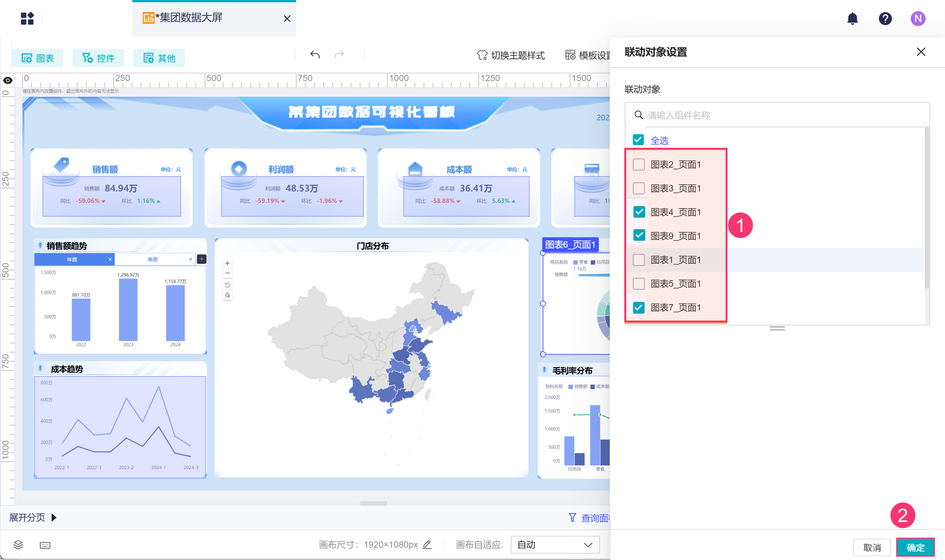Click the keyboard shortcuts icon
This screenshot has height=560, width=945.
coord(45,545)
